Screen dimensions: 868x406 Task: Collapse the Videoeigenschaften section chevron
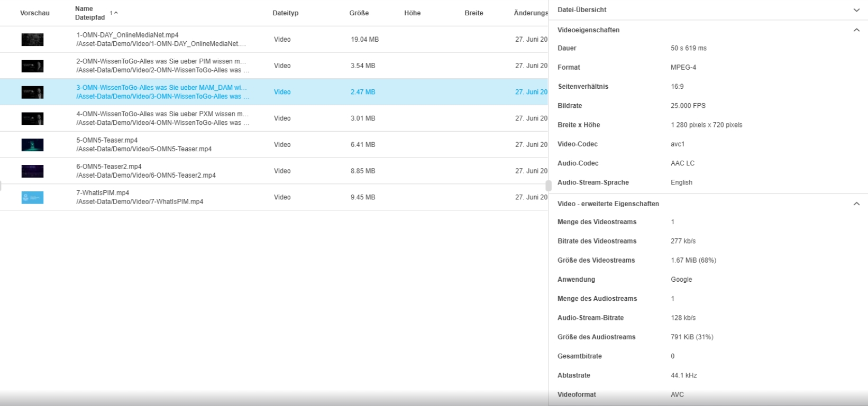(856, 30)
